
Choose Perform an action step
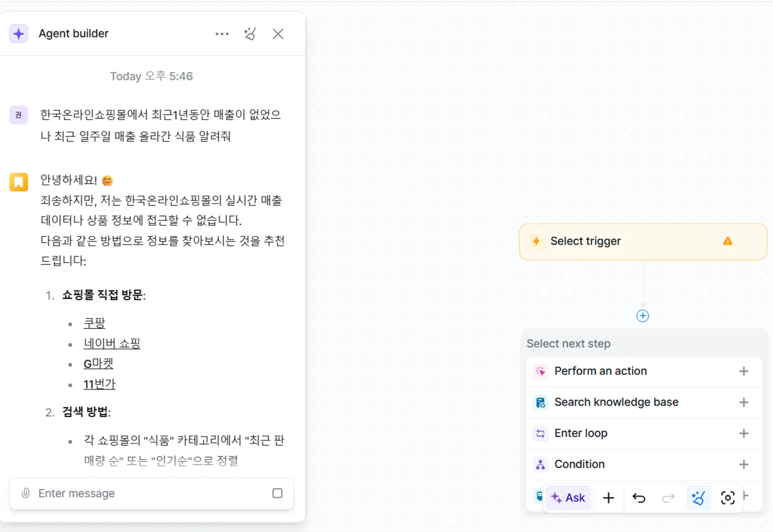click(600, 371)
